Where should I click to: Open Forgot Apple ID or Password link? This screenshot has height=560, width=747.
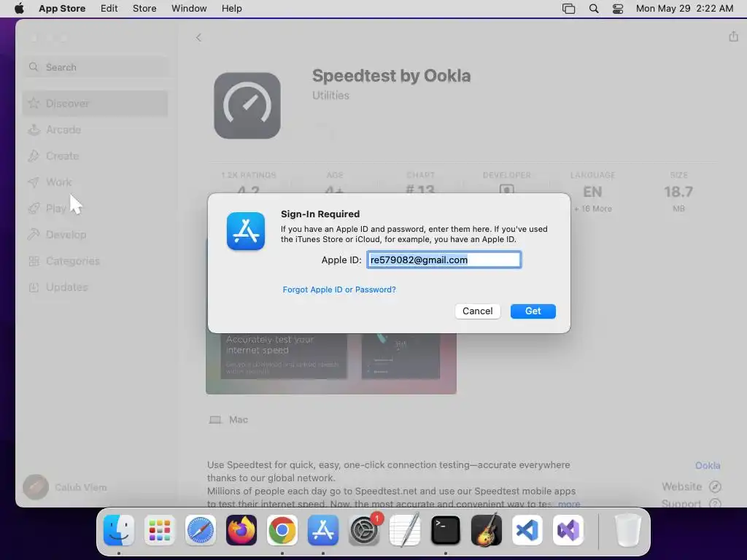pos(339,289)
